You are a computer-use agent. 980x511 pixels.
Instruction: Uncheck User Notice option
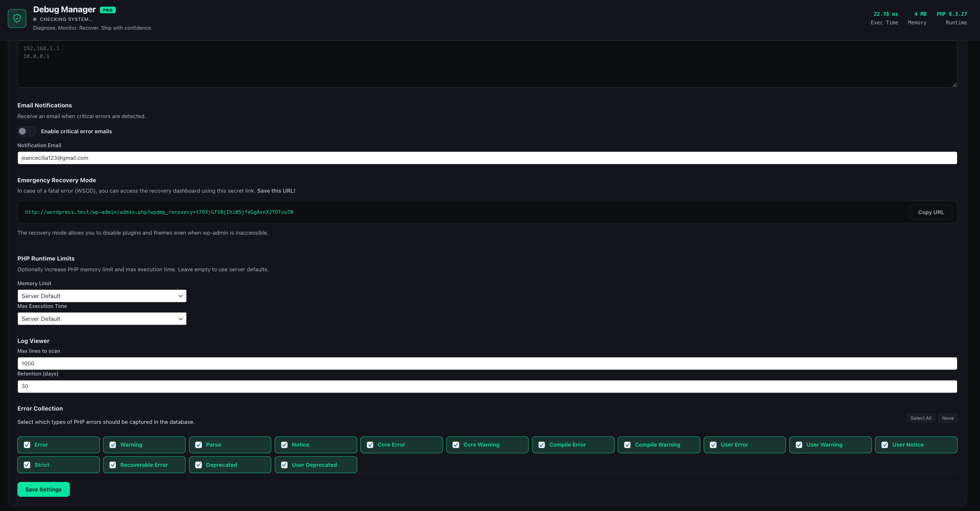(885, 445)
